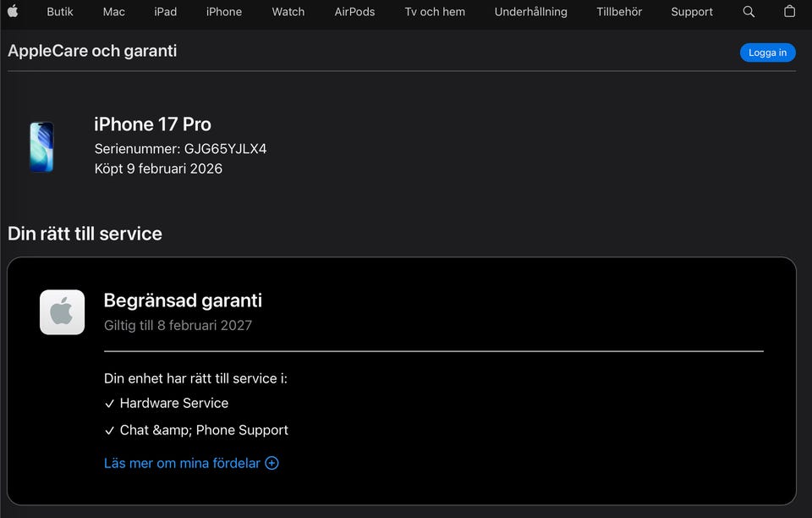
Task: Click the Apple logo in navigation bar
Action: pos(13,12)
